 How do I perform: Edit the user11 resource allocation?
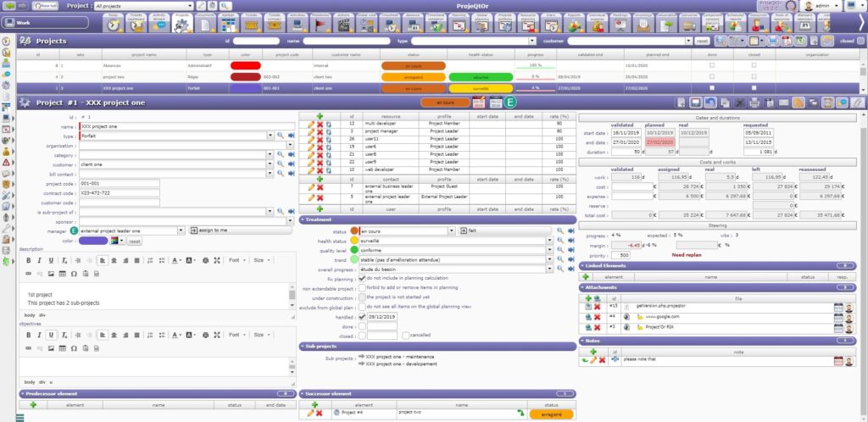pyautogui.click(x=311, y=139)
